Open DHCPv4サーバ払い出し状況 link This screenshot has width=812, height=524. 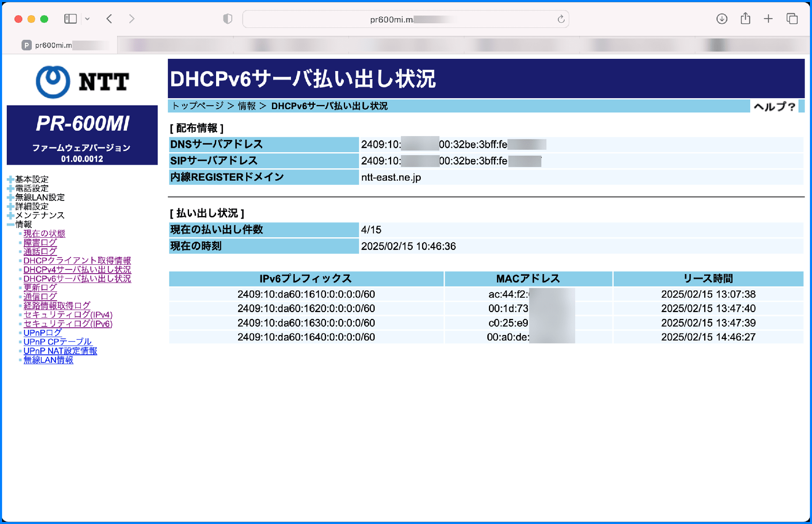77,269
